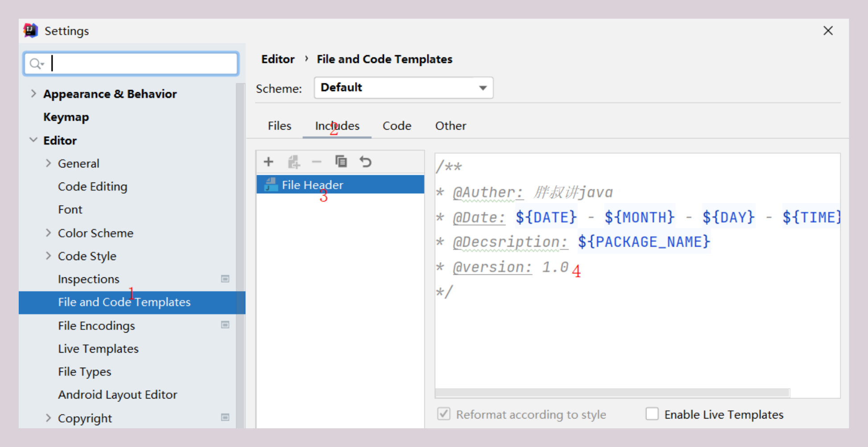The image size is (868, 447).
Task: Switch to the Code tab
Action: (x=397, y=126)
